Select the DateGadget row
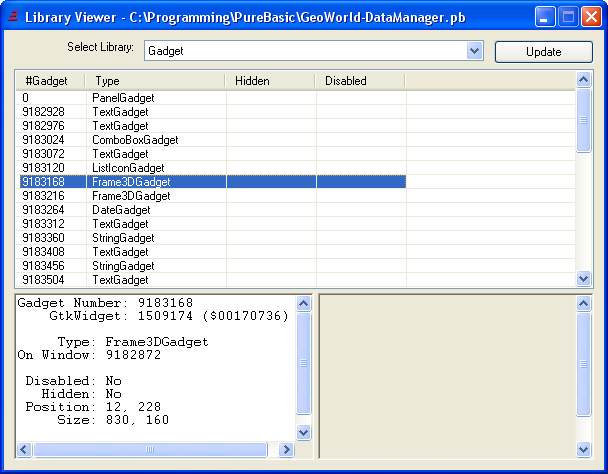 pos(212,210)
